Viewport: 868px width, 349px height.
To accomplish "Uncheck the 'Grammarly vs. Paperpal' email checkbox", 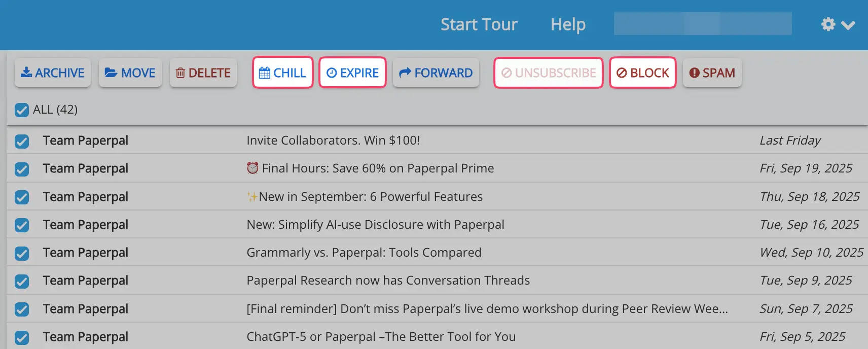I will click(x=22, y=253).
